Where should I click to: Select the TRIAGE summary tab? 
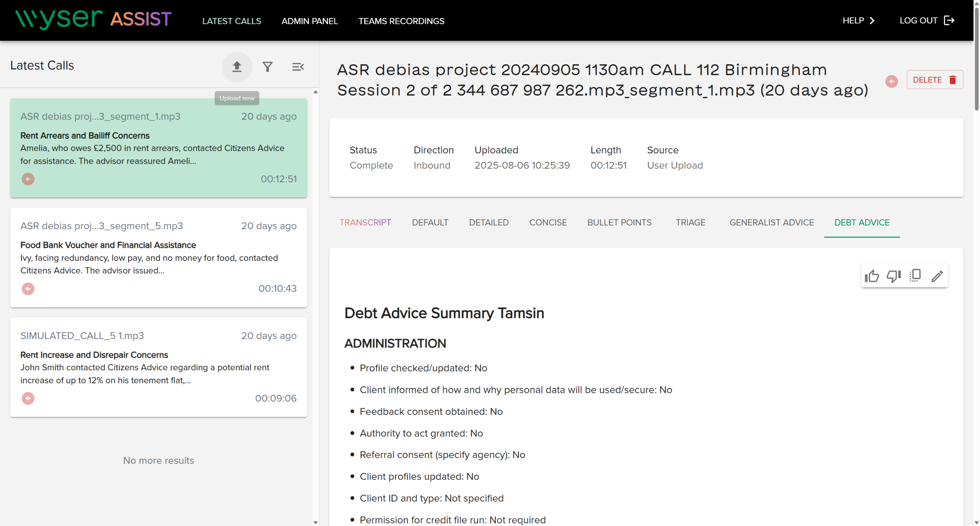tap(690, 222)
